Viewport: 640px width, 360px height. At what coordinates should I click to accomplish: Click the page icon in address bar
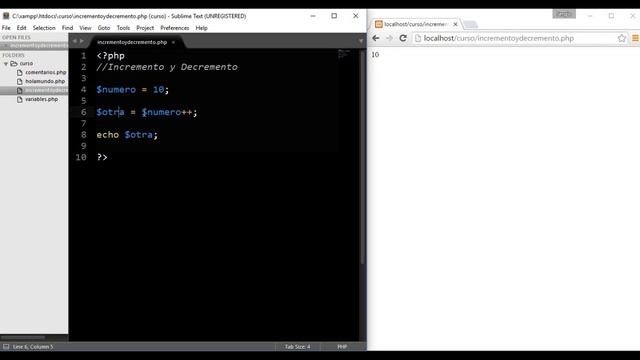coord(418,38)
